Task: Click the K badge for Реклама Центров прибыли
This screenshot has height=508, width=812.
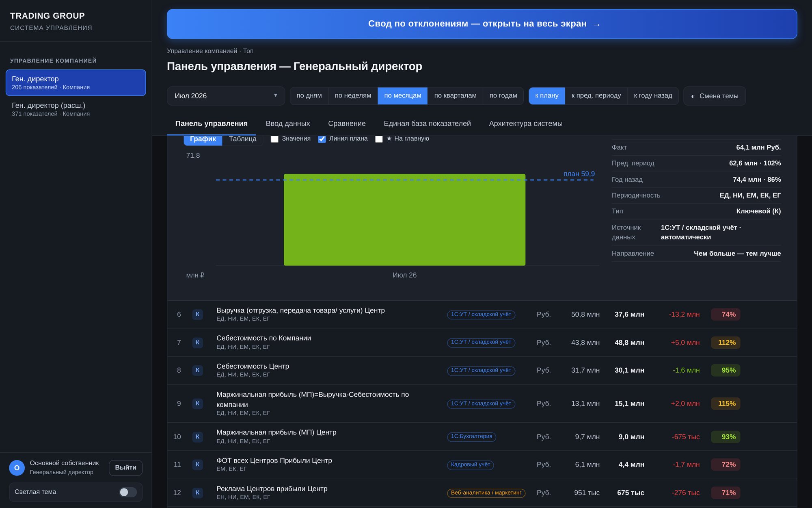Action: pos(197,493)
